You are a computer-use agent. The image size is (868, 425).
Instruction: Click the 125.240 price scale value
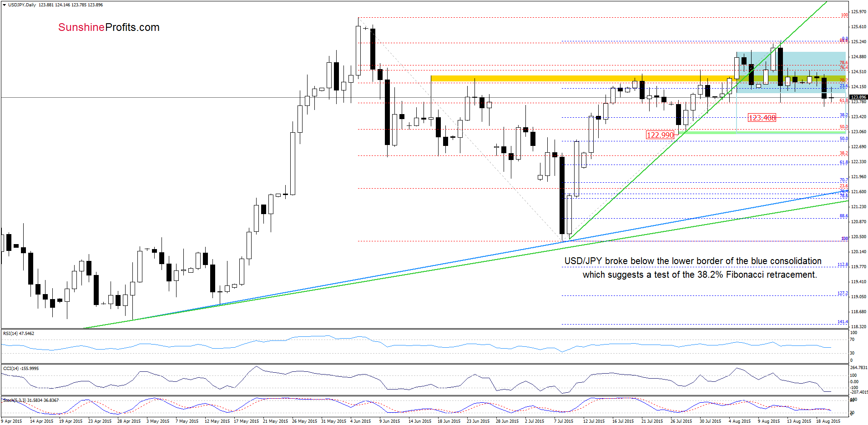(858, 42)
